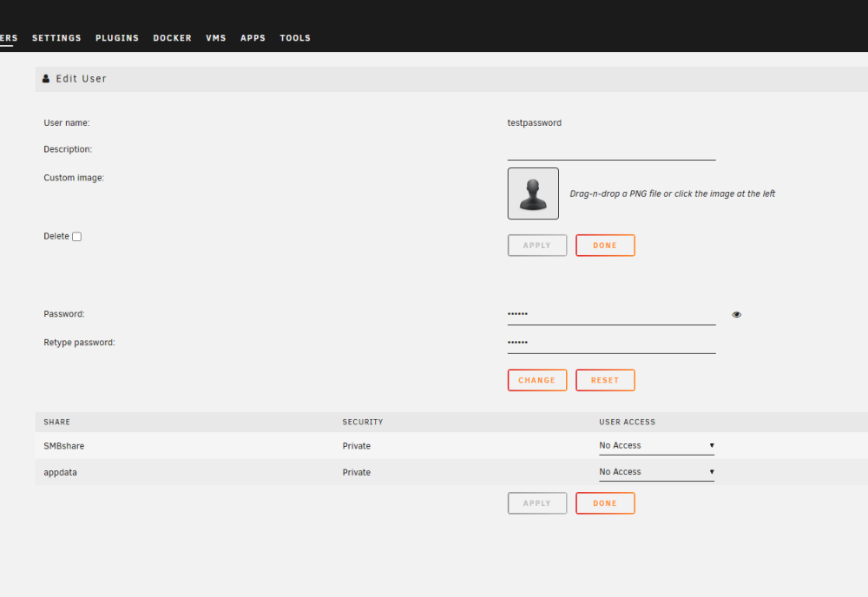The image size is (868, 597).
Task: Open SMBshare user access dropdown
Action: (656, 445)
